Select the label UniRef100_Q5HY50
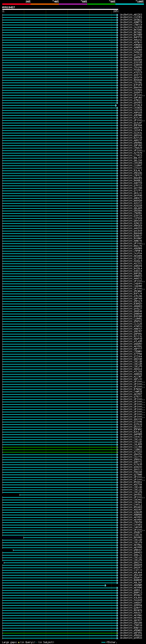The height and width of the screenshot is (644, 146). 131,454
